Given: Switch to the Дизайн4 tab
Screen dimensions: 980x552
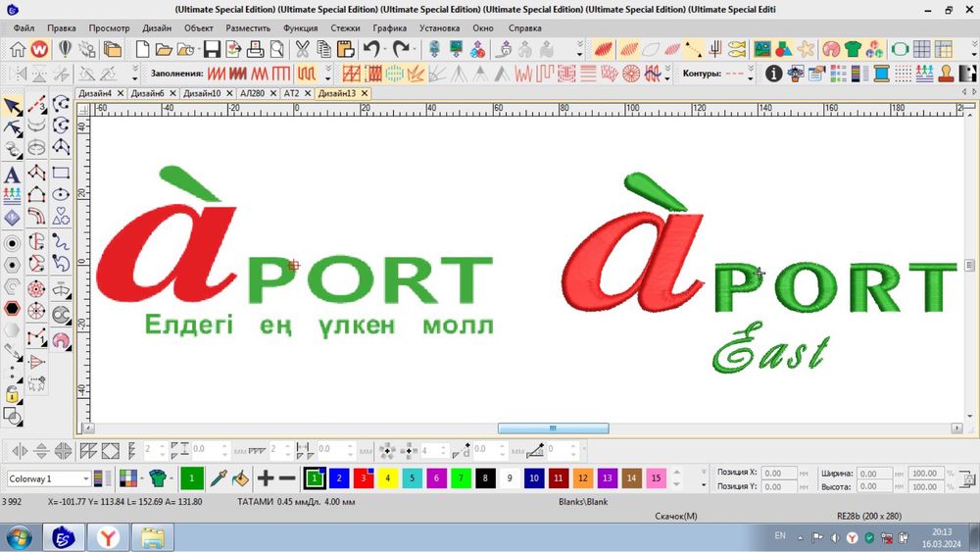Looking at the screenshot, I should (95, 93).
